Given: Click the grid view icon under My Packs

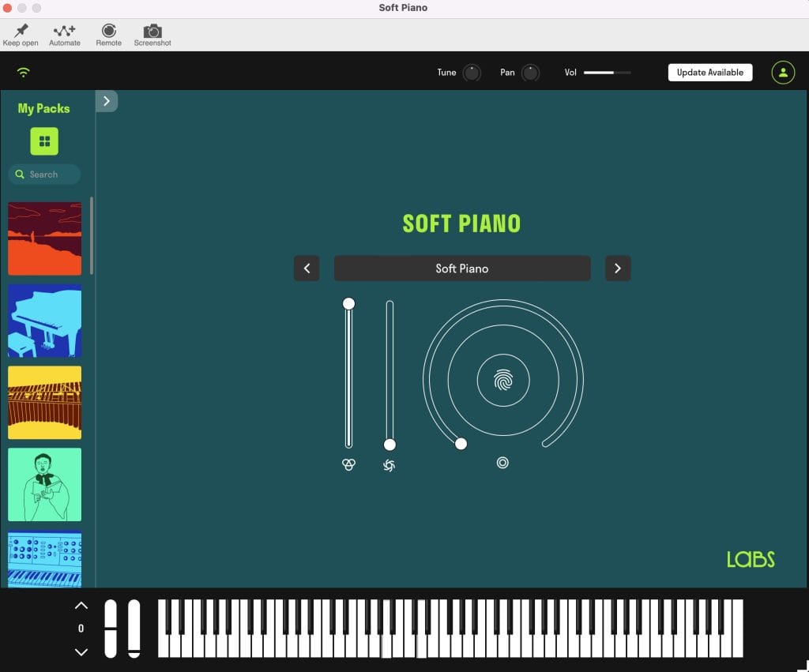Looking at the screenshot, I should coord(44,141).
